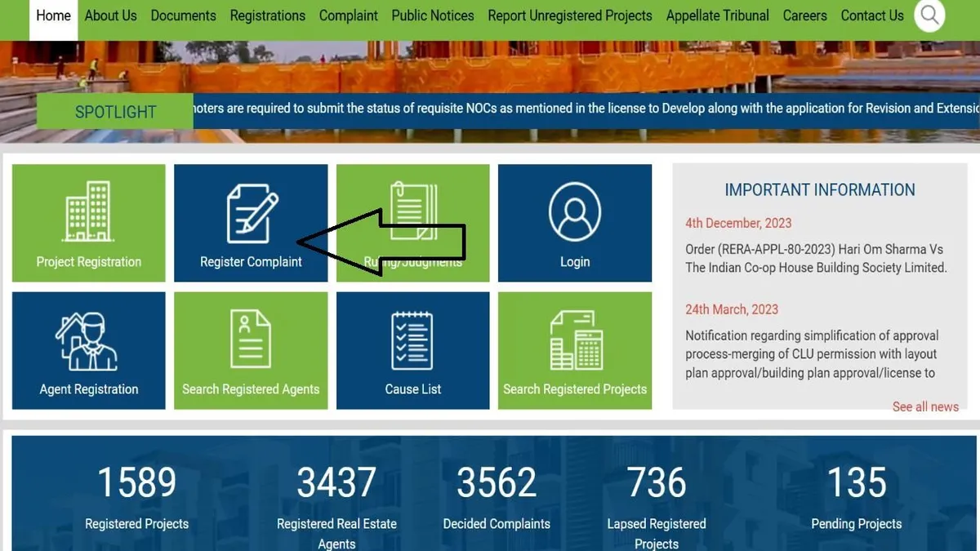Select Documents in the navigation bar
The image size is (980, 551).
click(184, 16)
